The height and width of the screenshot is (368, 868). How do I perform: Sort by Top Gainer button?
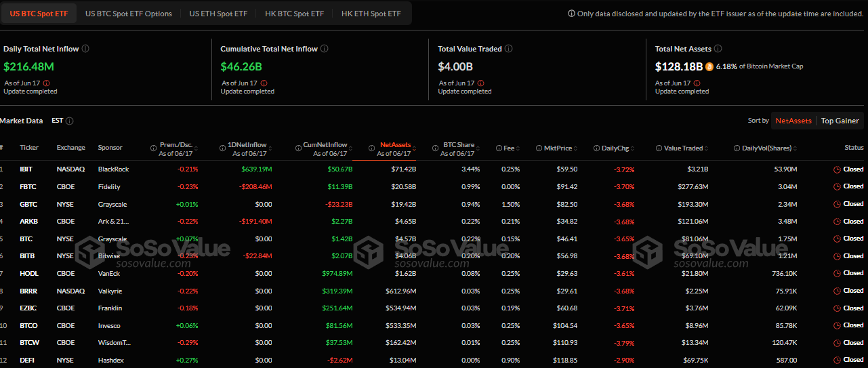(x=840, y=121)
